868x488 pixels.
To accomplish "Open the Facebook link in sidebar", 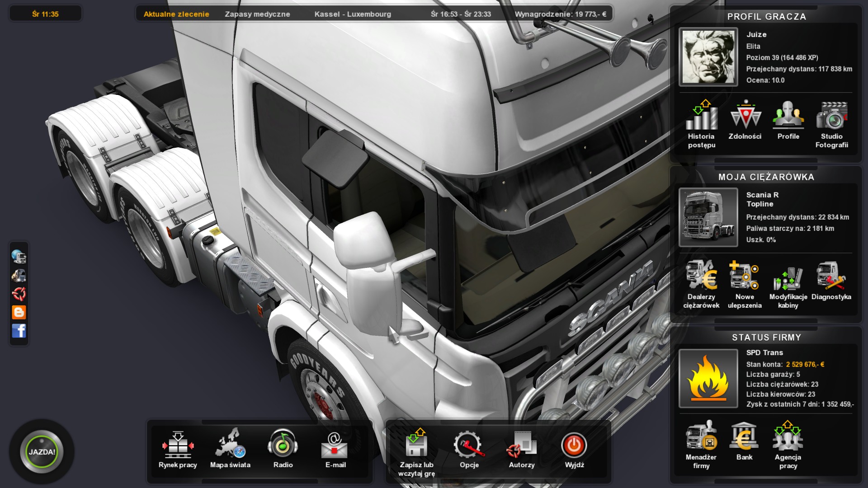I will (19, 331).
